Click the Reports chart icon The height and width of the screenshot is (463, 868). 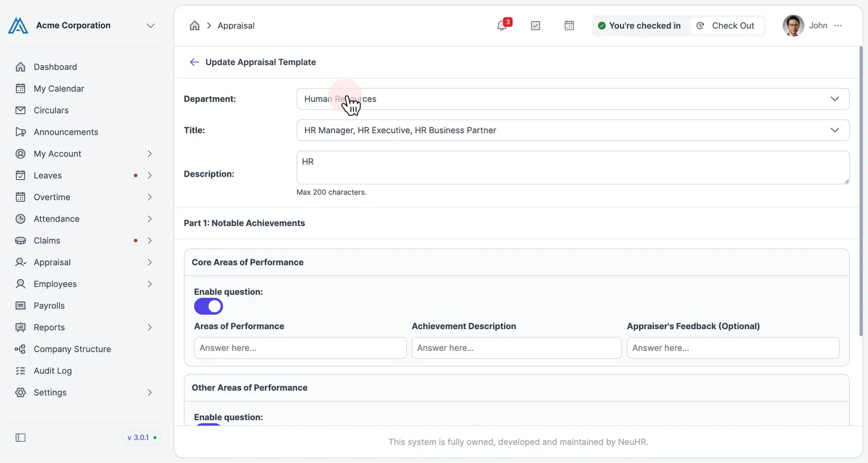pyautogui.click(x=20, y=327)
